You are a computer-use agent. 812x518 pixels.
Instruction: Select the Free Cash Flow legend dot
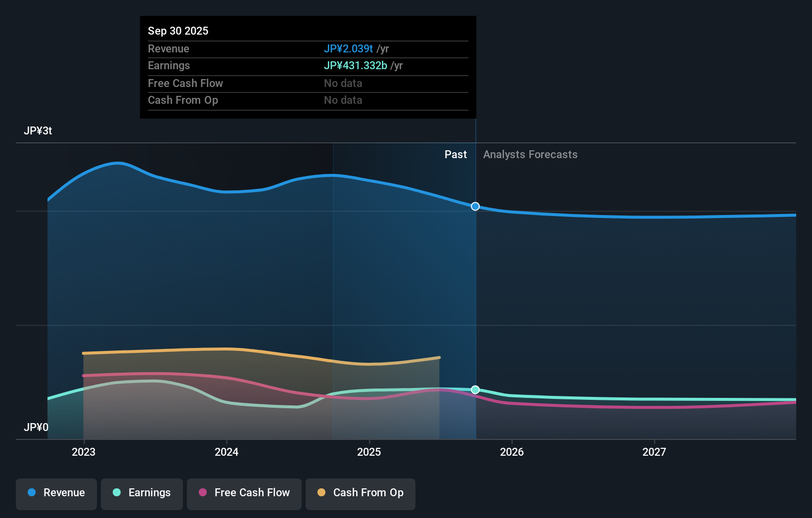point(202,493)
